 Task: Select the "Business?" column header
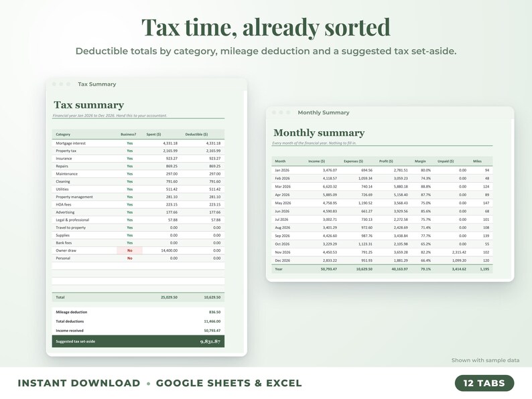coord(128,135)
